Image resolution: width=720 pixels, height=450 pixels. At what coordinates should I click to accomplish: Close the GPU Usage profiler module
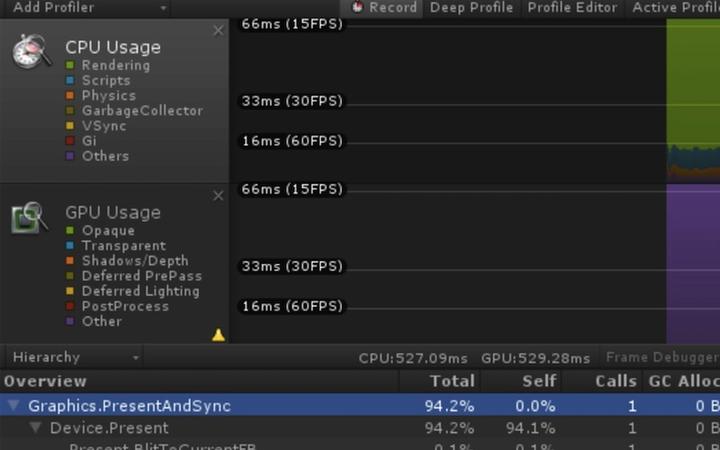[x=218, y=196]
